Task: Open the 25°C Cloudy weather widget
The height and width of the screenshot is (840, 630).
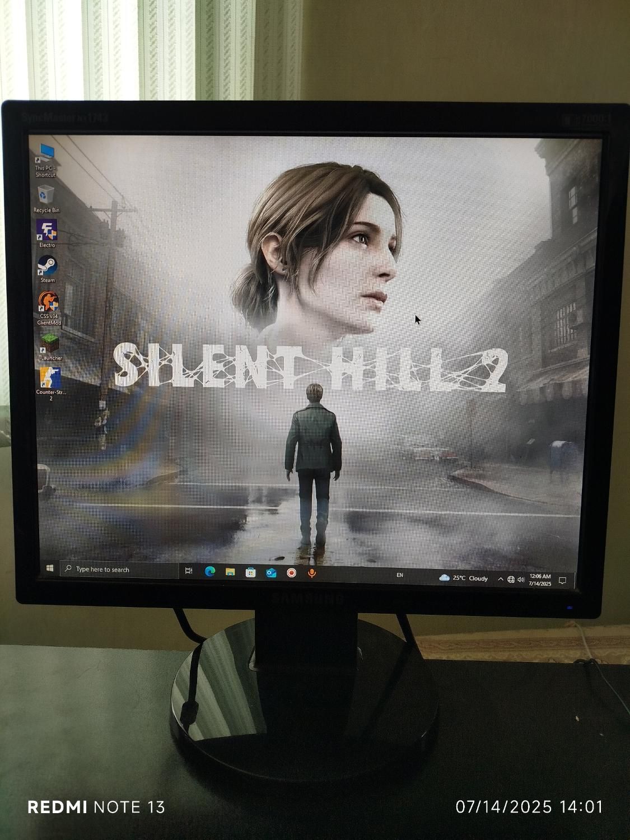Action: pyautogui.click(x=464, y=578)
